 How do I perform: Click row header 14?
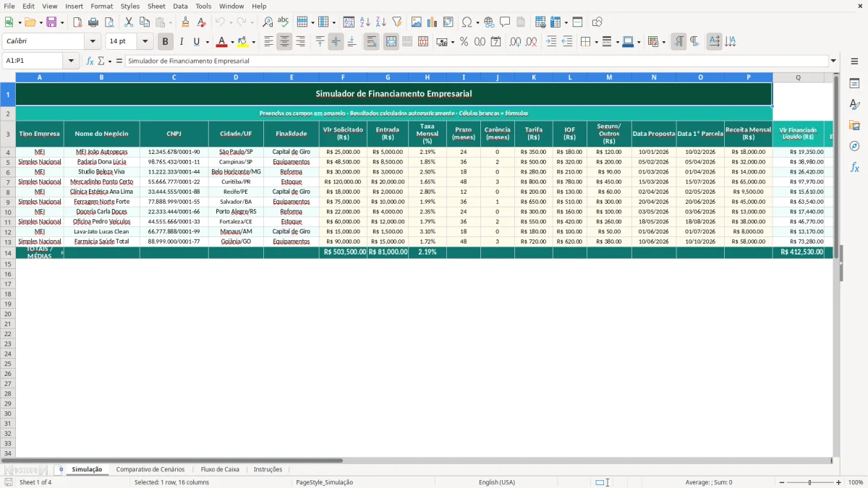7,252
